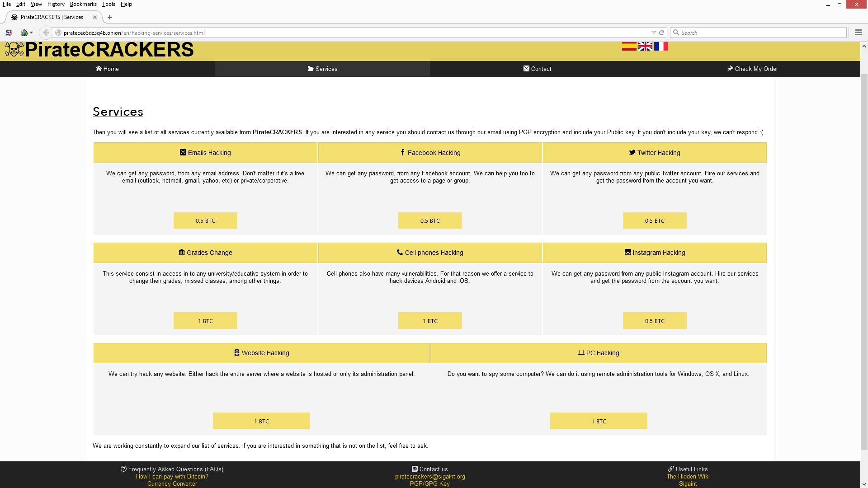Click the institution icon beside Grades Change
868x488 pixels.
click(x=181, y=252)
